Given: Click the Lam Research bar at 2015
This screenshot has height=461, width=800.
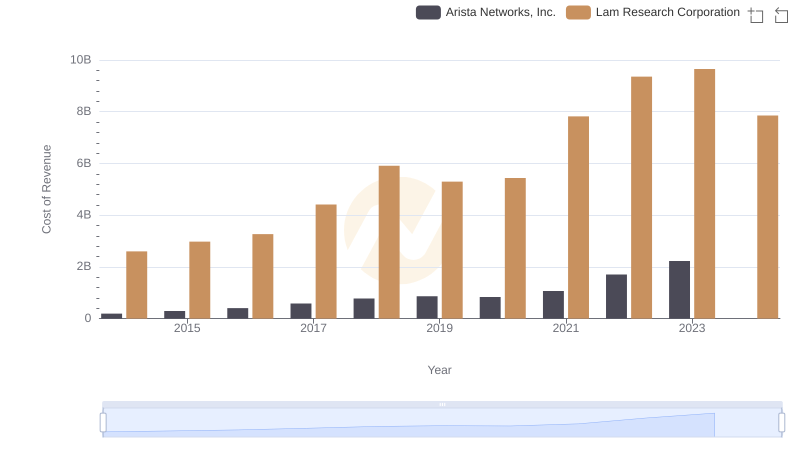Looking at the screenshot, I should [x=199, y=280].
